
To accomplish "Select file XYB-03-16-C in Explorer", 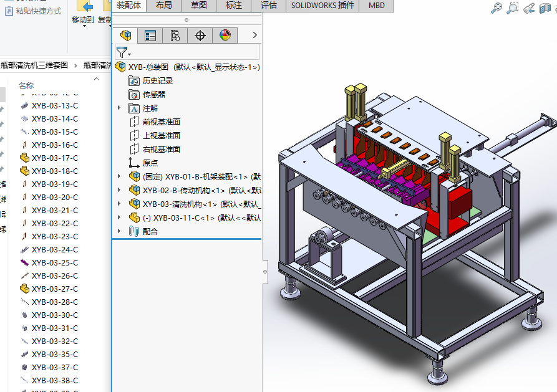I will [x=49, y=145].
